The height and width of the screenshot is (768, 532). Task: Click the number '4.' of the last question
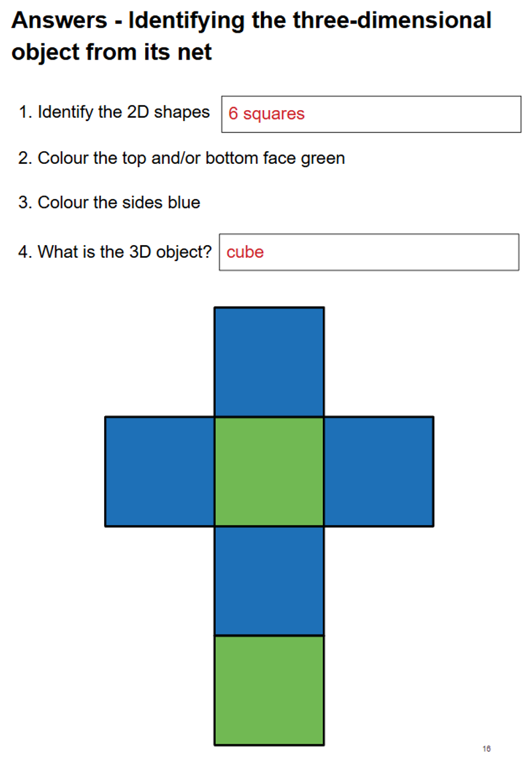click(x=26, y=252)
